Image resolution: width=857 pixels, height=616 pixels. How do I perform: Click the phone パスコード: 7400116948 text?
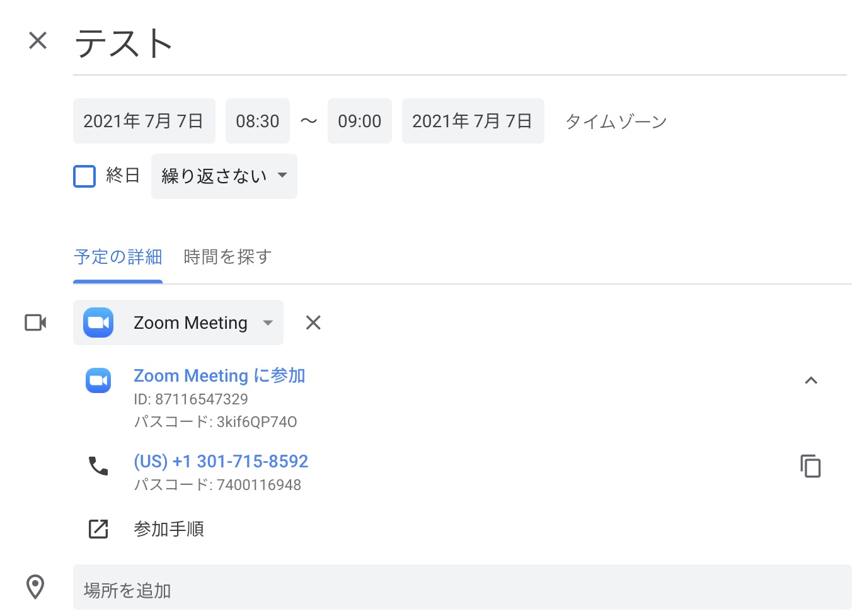217,485
